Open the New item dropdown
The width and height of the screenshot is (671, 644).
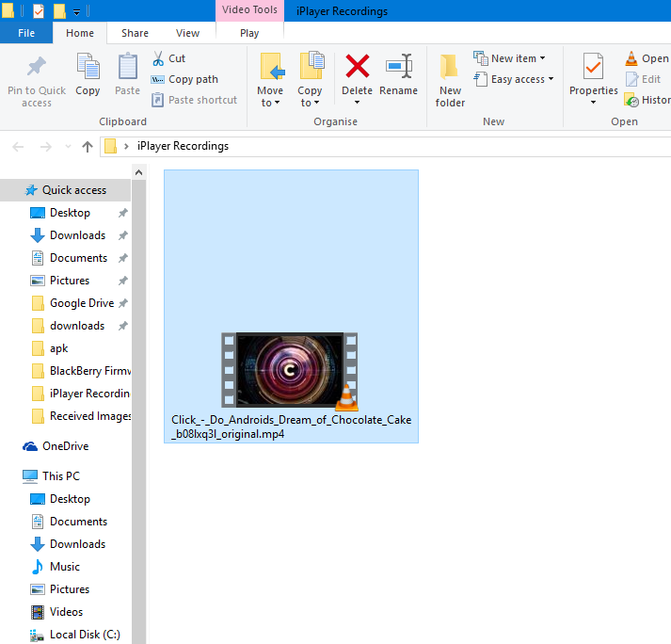coord(509,58)
